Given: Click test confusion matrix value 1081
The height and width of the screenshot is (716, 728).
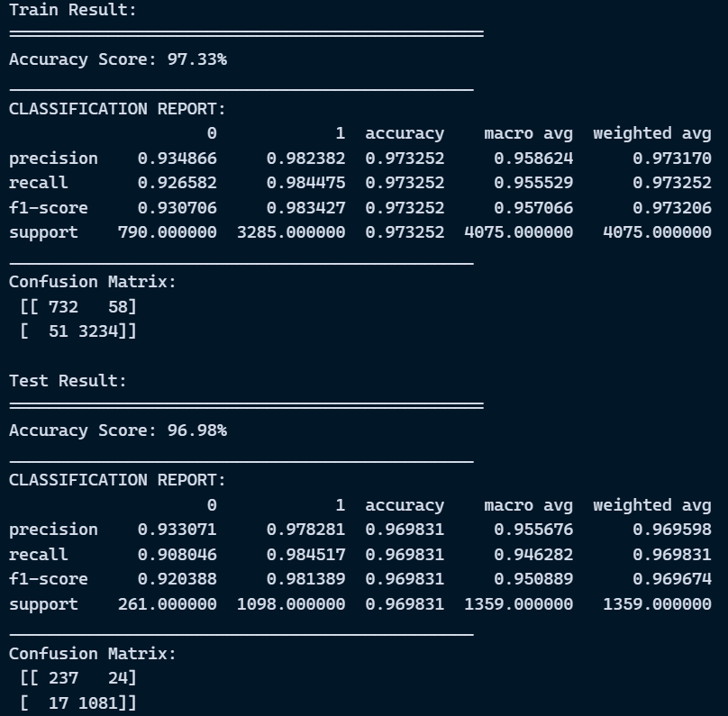Looking at the screenshot, I should point(98,703).
